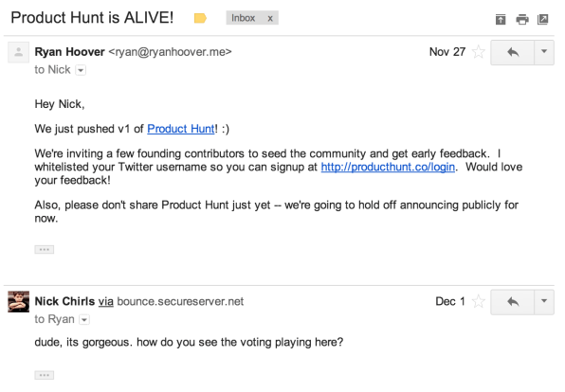Open the Product Hunt hyperlink
The height and width of the screenshot is (392, 565).
click(181, 129)
